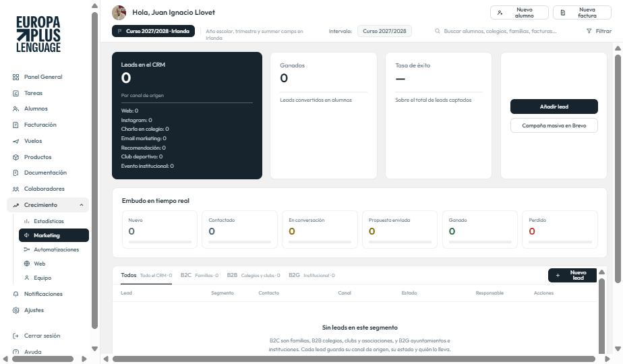Start a Campaña masiva en Brevo
Image resolution: width=623 pixels, height=364 pixels.
click(x=554, y=125)
